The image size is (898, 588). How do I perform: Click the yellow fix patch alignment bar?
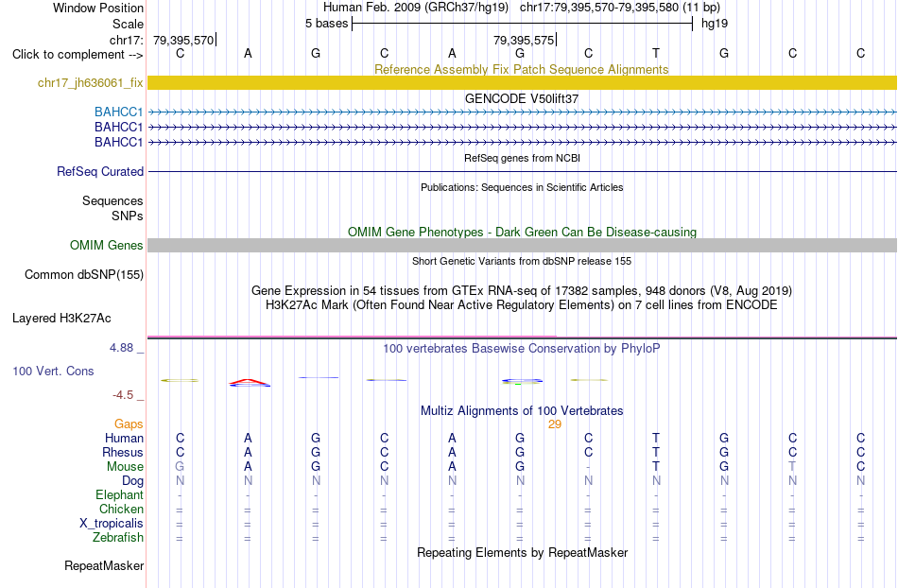tap(522, 83)
